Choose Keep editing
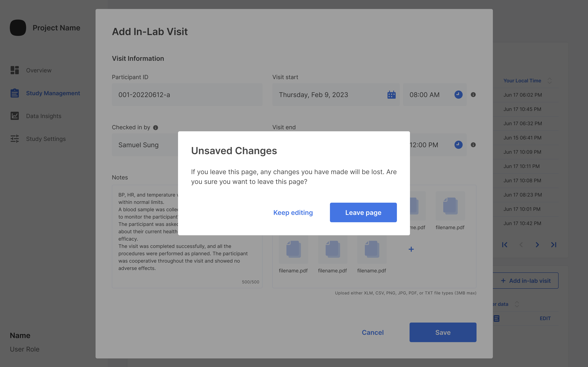This screenshot has height=367, width=588. pyautogui.click(x=293, y=213)
